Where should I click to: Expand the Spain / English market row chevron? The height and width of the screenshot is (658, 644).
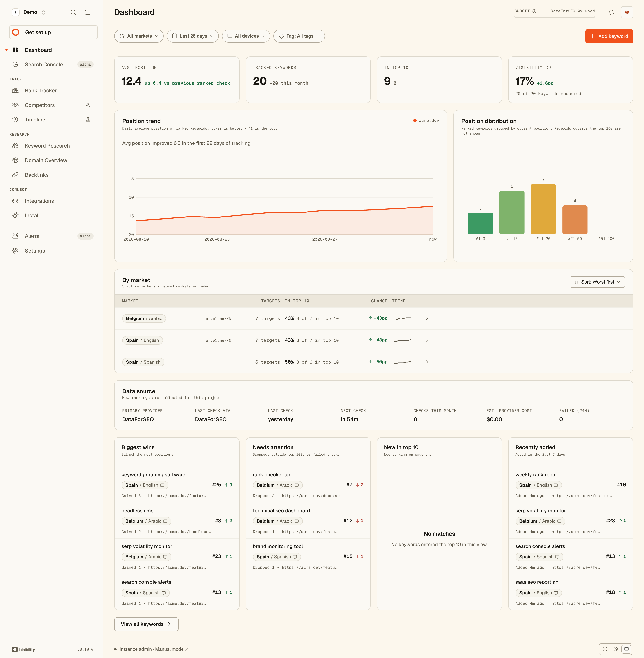(427, 340)
